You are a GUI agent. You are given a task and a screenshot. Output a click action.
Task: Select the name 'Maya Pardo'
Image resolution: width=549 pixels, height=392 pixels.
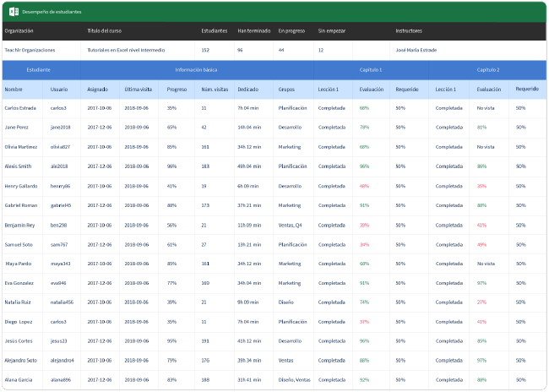(x=19, y=264)
